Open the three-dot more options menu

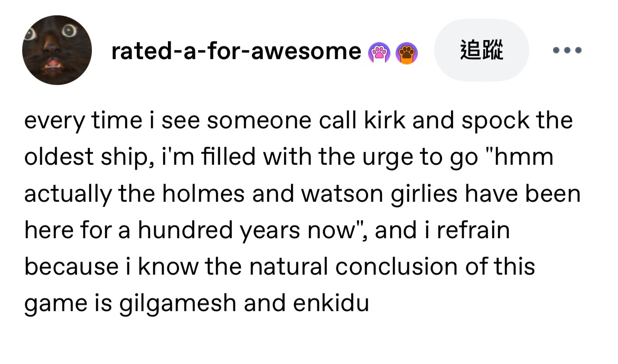coord(567,50)
